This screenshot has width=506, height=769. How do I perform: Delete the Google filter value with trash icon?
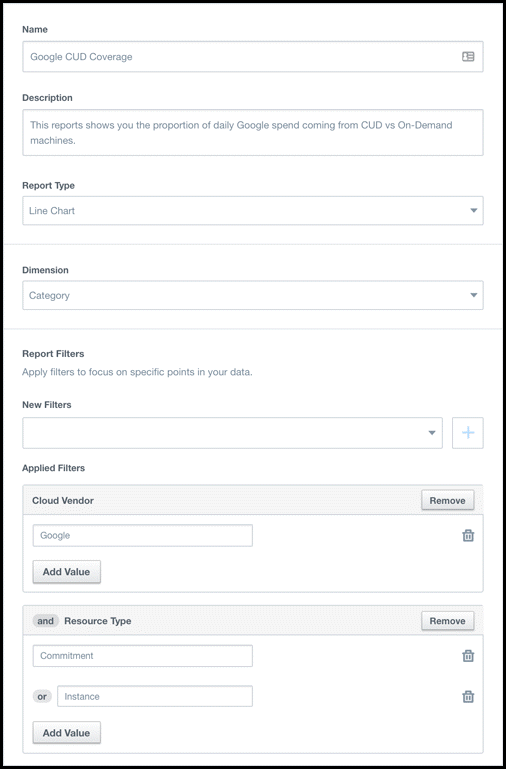tap(468, 536)
